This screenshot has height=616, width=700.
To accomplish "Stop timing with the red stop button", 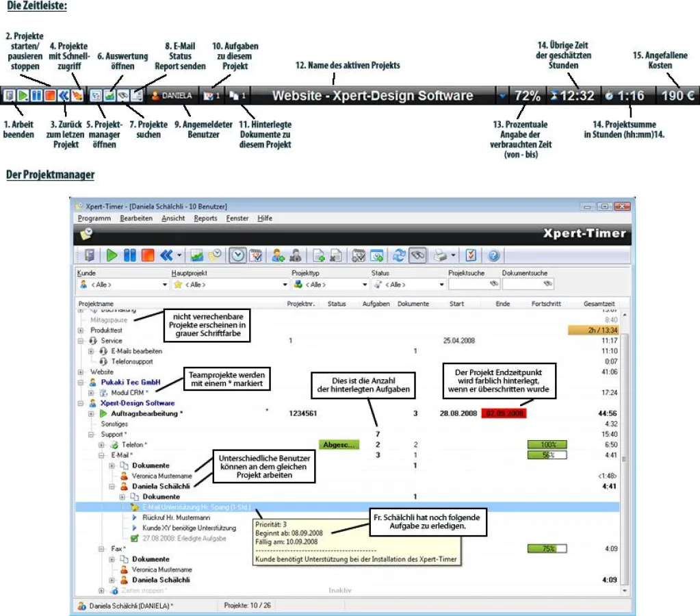I will pos(147,255).
